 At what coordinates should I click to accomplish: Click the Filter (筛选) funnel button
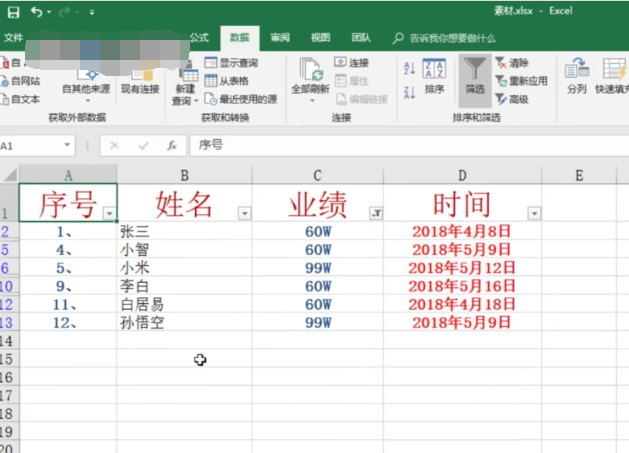pyautogui.click(x=473, y=76)
